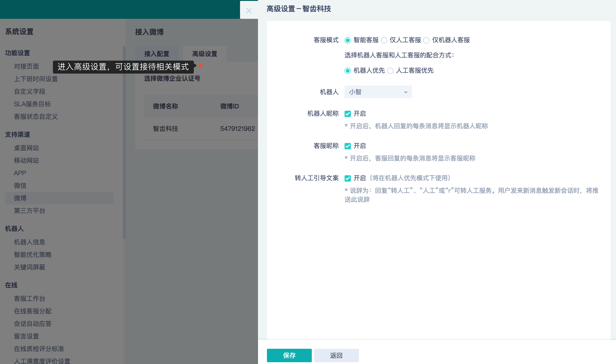Viewport: 616px width, 364px height.
Task: Click the sidebar vertical scrollbar
Action: coord(124,142)
